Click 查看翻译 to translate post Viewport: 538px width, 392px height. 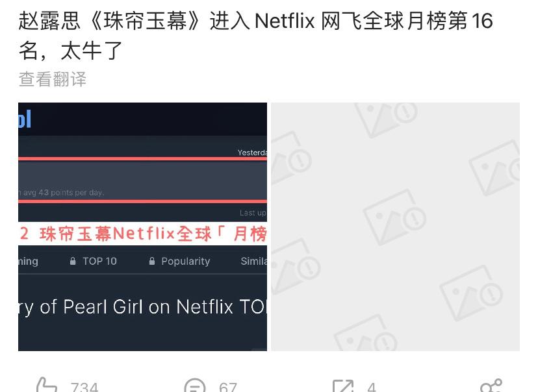52,79
